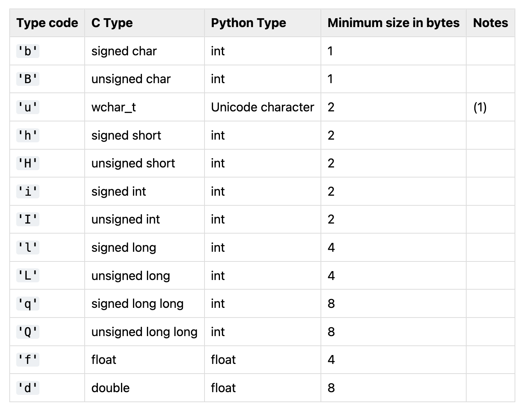The height and width of the screenshot is (420, 525).
Task: Select the 'B' type code literal
Action: coord(28,79)
